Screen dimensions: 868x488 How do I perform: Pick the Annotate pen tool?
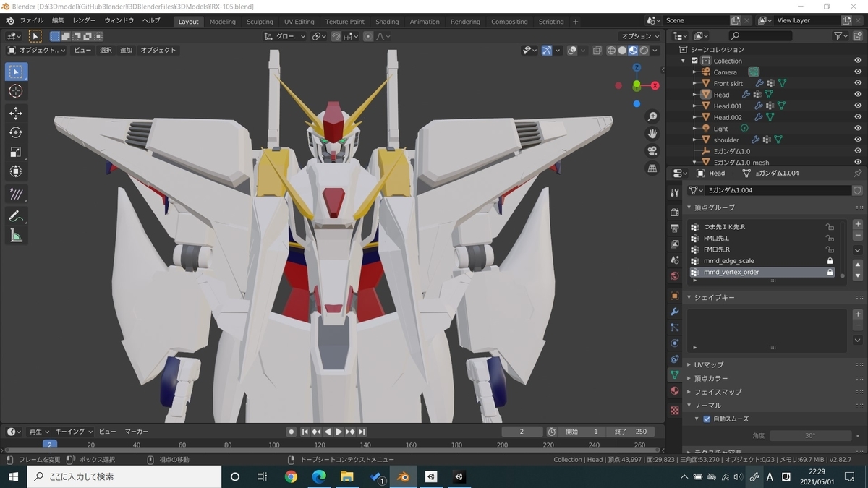pos(16,215)
